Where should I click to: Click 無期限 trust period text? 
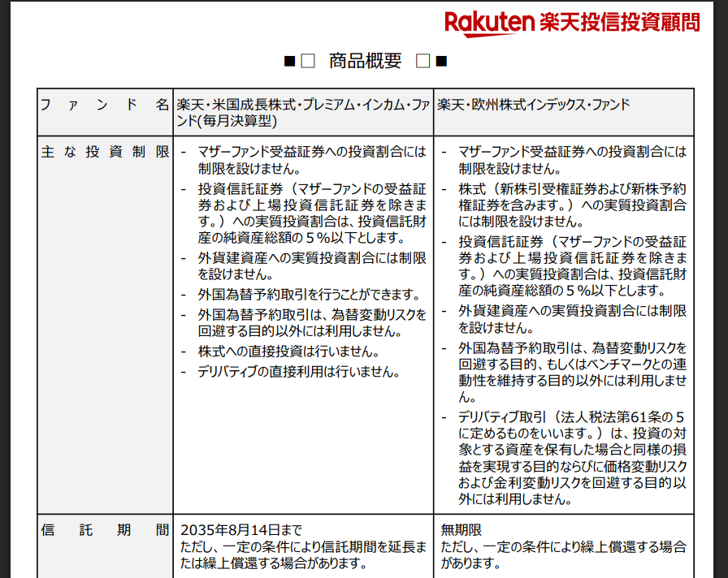(461, 530)
